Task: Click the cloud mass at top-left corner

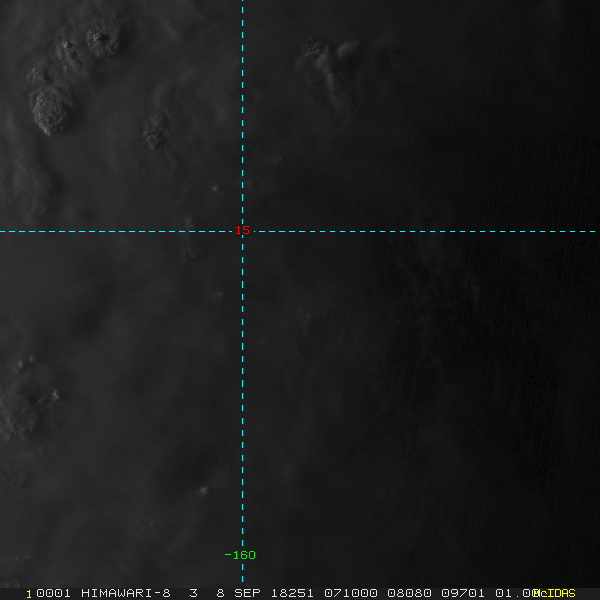Action: click(100, 40)
